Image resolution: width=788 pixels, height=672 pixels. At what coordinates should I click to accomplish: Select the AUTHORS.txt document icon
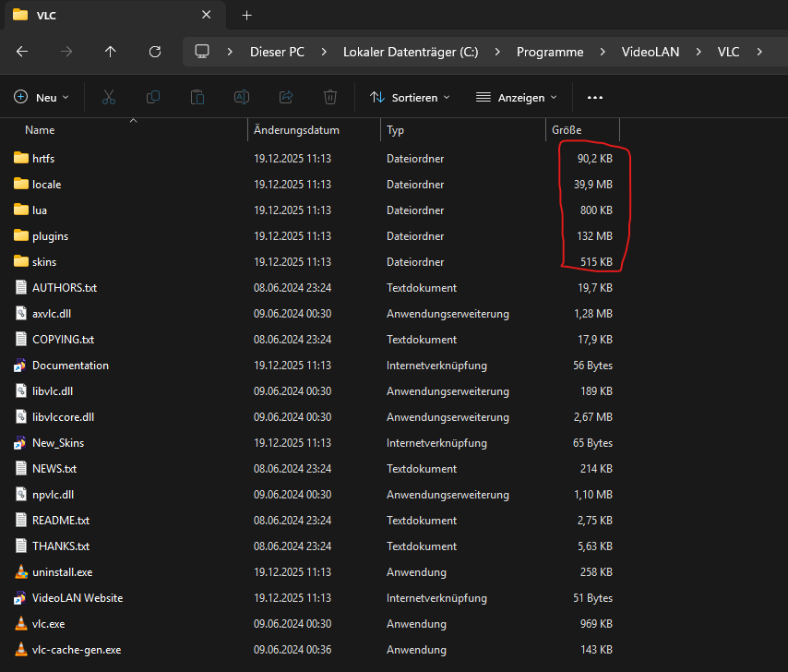click(x=21, y=287)
